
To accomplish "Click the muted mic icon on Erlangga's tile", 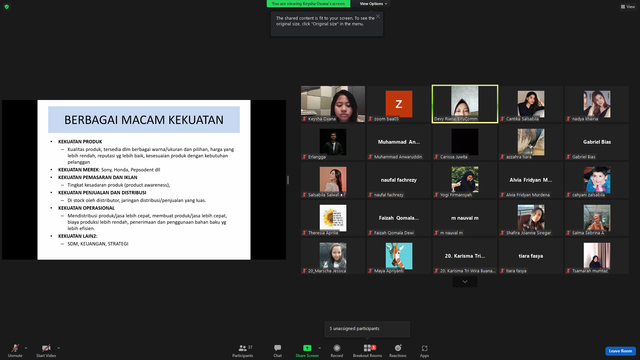I will pos(304,157).
